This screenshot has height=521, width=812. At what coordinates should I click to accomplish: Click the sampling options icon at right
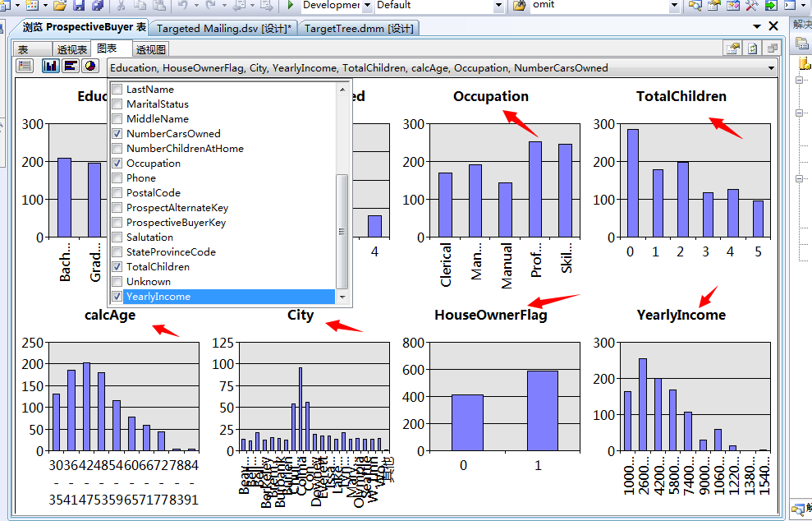click(733, 48)
